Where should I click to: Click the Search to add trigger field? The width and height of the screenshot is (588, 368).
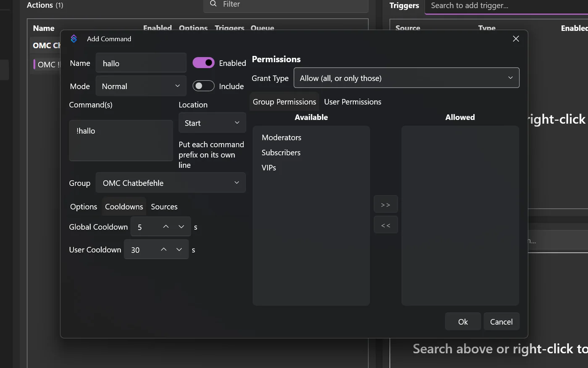(x=507, y=6)
